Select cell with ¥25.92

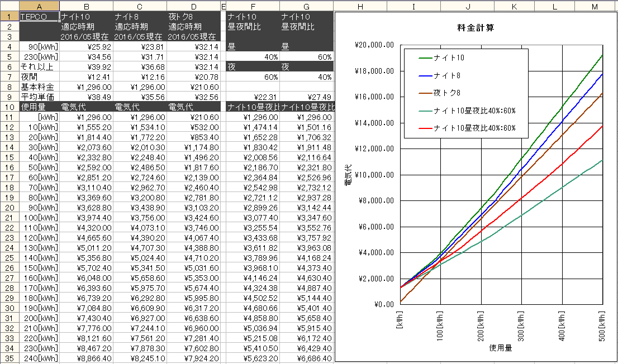point(86,47)
